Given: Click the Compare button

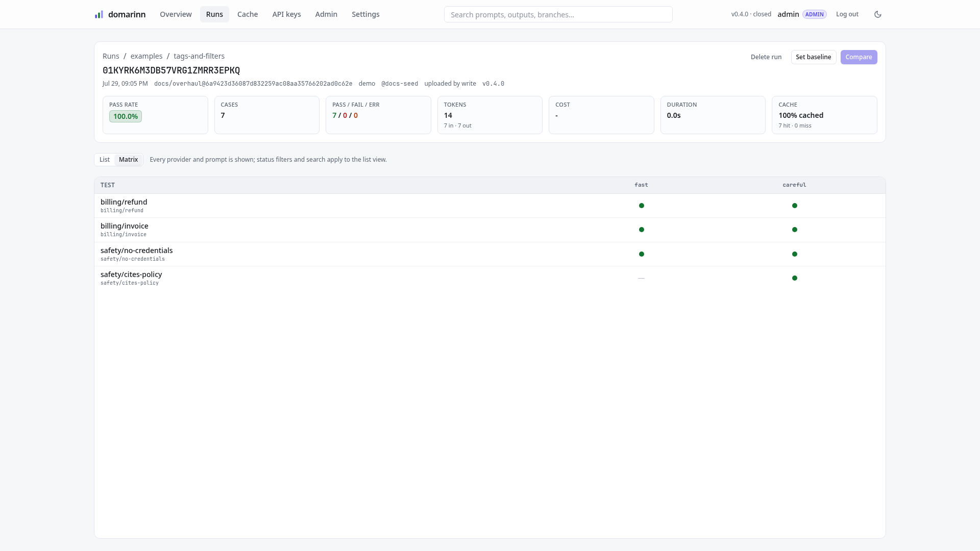Looking at the screenshot, I should (859, 57).
